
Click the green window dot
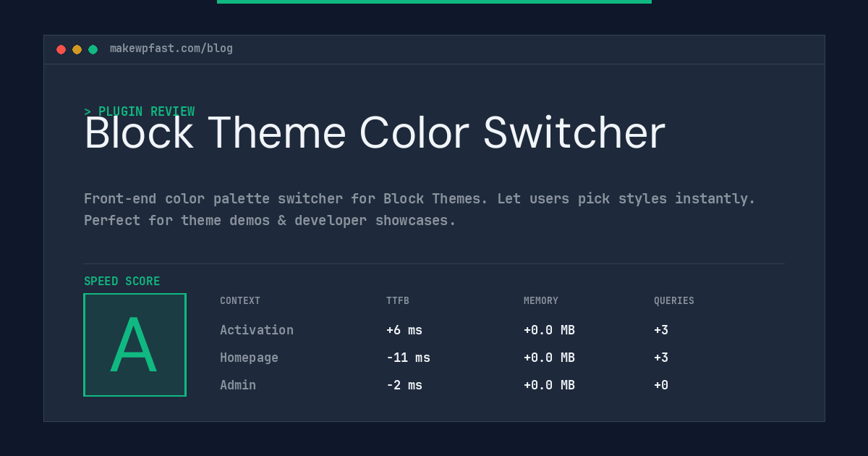point(93,50)
